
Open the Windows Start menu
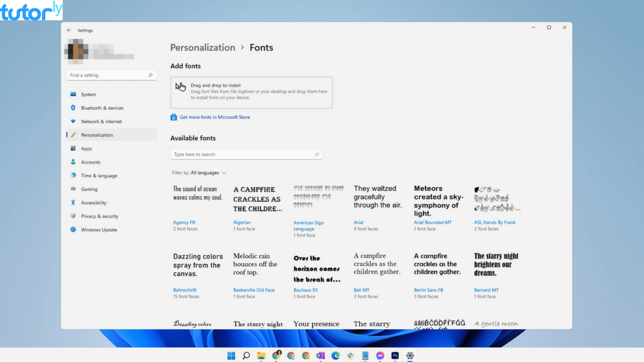231,356
